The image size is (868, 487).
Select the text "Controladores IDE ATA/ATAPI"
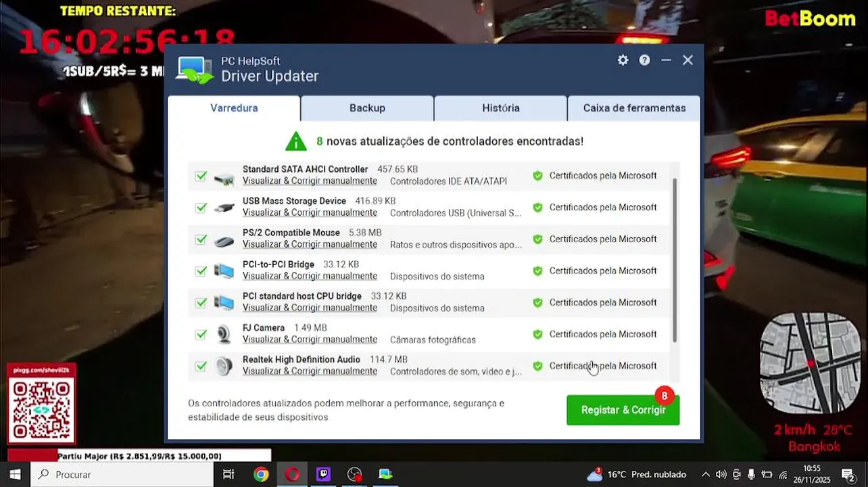pyautogui.click(x=448, y=181)
